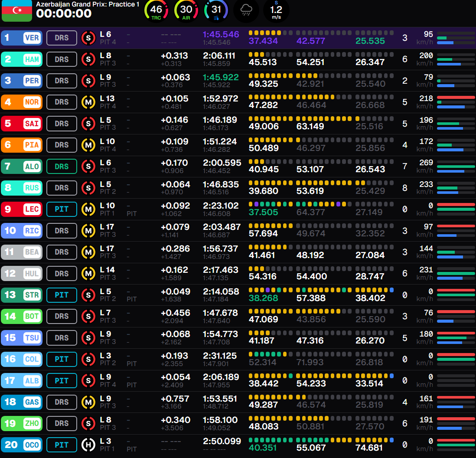This screenshot has width=476, height=458.
Task: Select the RUS position 8 driver tag
Action: coord(22,188)
